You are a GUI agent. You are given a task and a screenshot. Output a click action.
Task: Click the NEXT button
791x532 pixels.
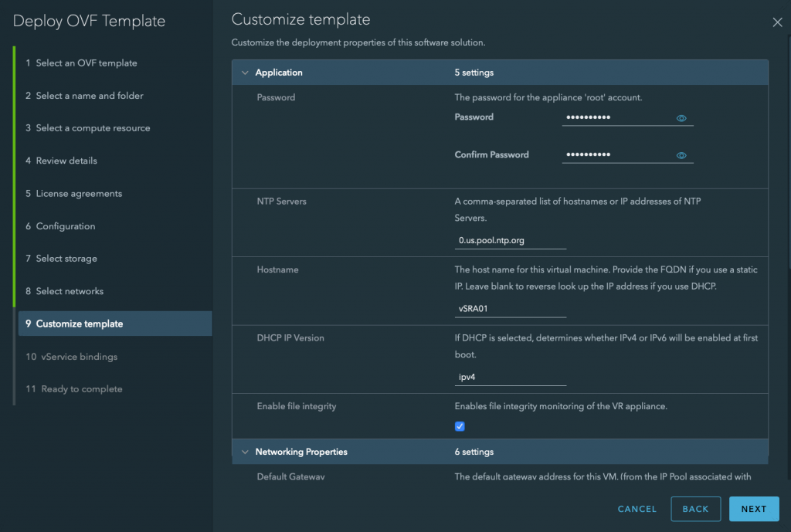coord(754,509)
